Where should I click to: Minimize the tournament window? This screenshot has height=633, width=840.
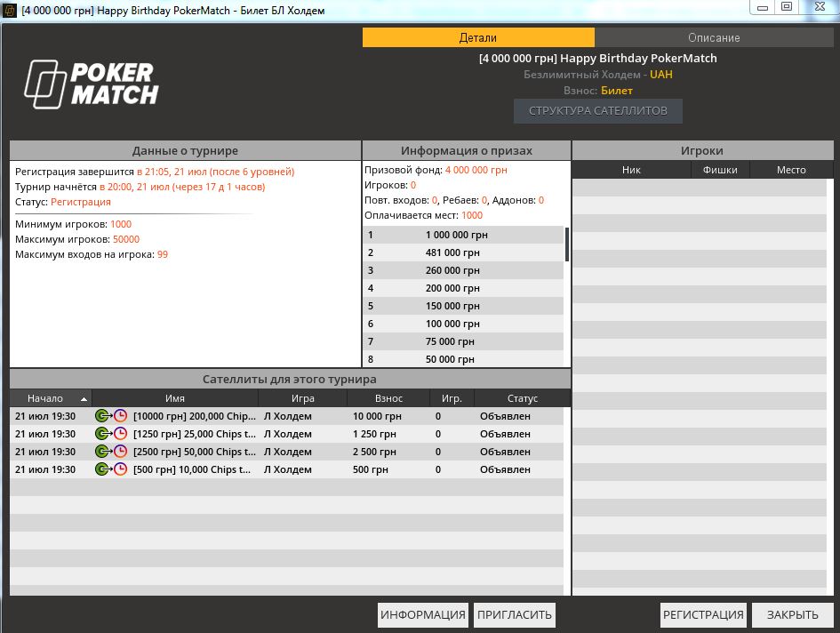763,7
